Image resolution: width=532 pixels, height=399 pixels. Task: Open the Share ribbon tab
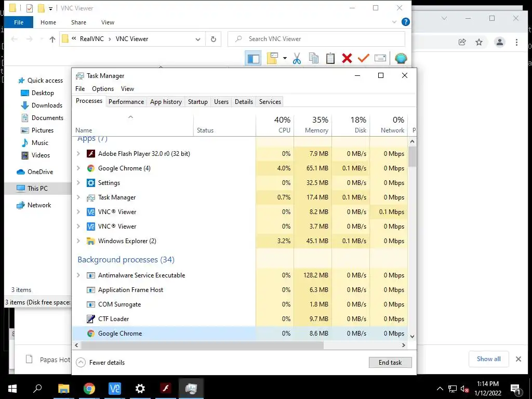click(79, 22)
